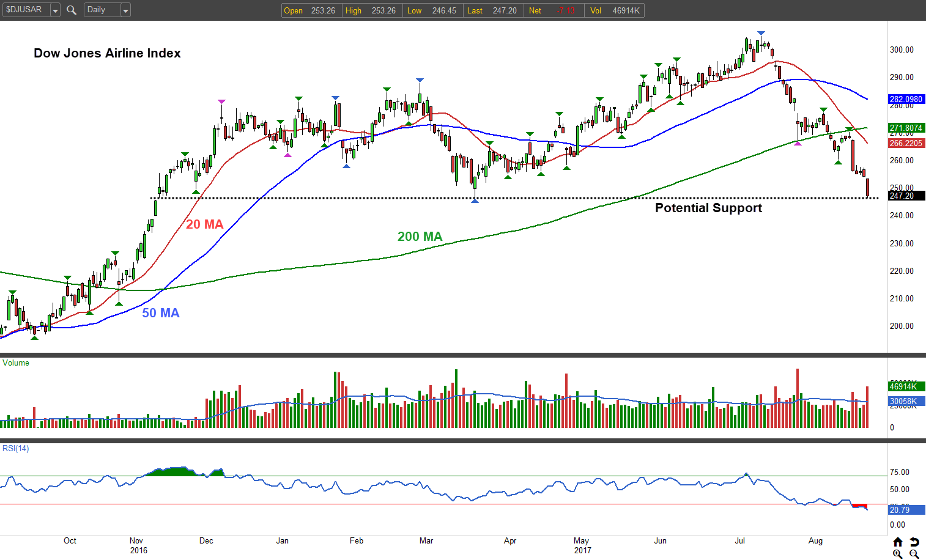Click the 75.00 RSI axis label
This screenshot has width=926, height=560.
click(x=899, y=472)
